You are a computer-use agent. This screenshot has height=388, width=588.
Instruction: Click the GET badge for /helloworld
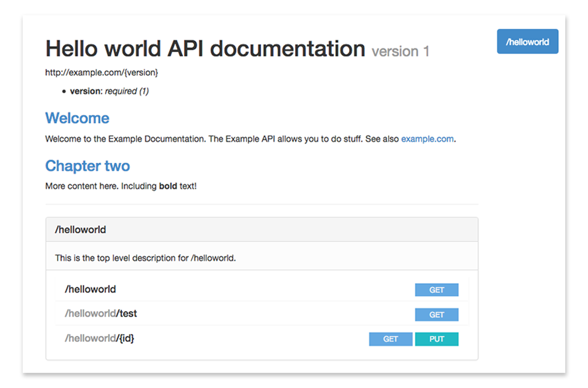(x=436, y=289)
